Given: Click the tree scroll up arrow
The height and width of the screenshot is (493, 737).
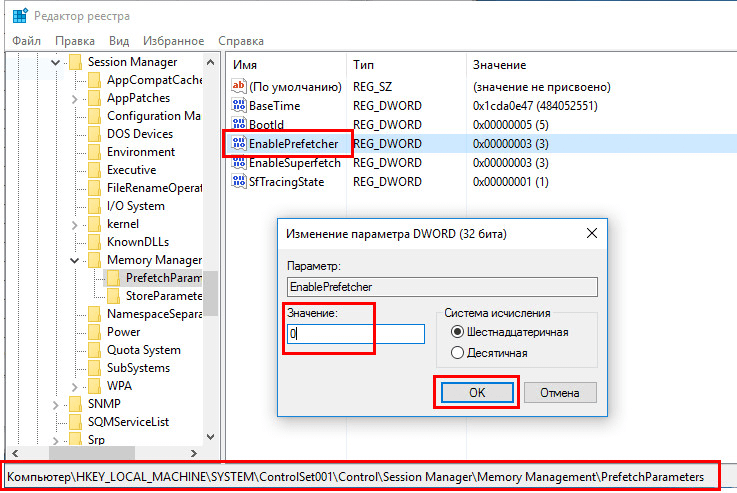Looking at the screenshot, I should (x=211, y=62).
